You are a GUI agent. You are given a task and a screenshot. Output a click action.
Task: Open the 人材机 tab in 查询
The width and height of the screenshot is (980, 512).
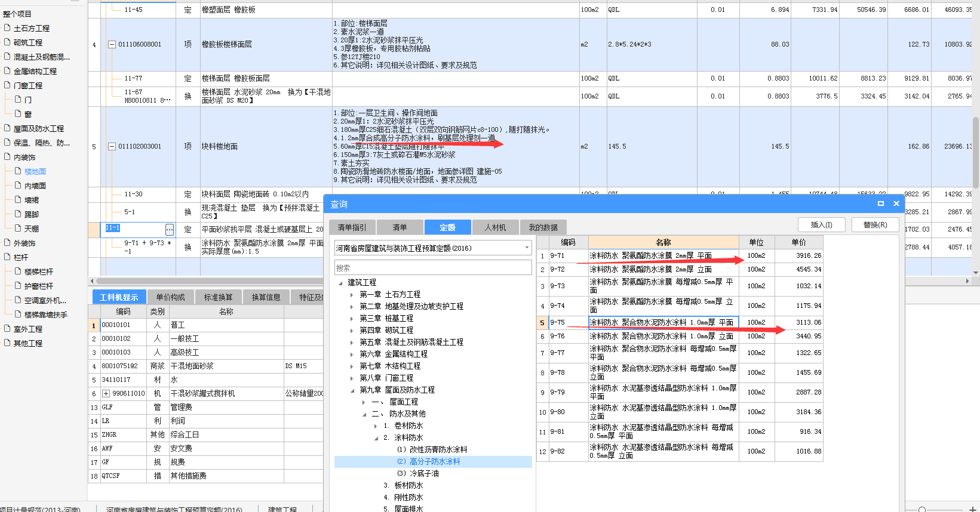tap(495, 227)
